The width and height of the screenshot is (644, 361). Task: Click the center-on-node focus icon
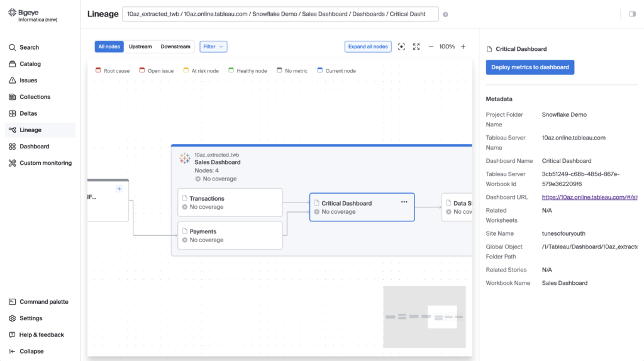[401, 47]
